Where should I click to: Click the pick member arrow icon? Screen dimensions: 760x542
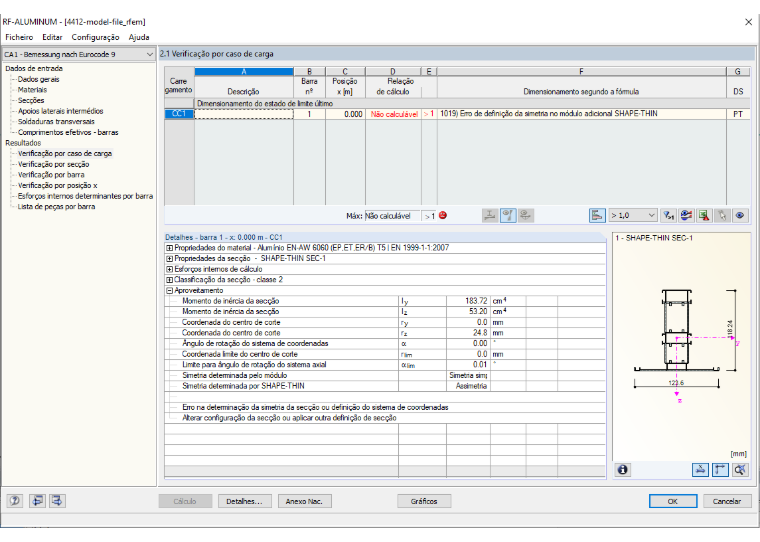coord(722,215)
